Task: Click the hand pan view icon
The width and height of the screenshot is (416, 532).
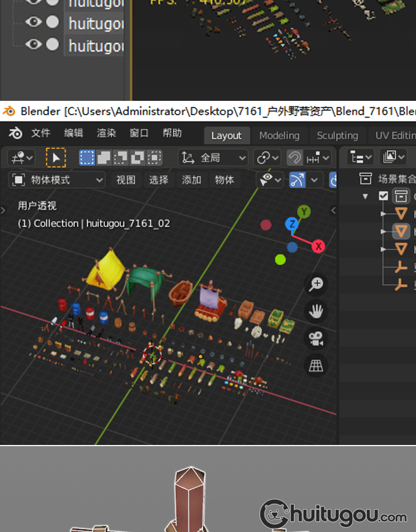Action: point(317,311)
